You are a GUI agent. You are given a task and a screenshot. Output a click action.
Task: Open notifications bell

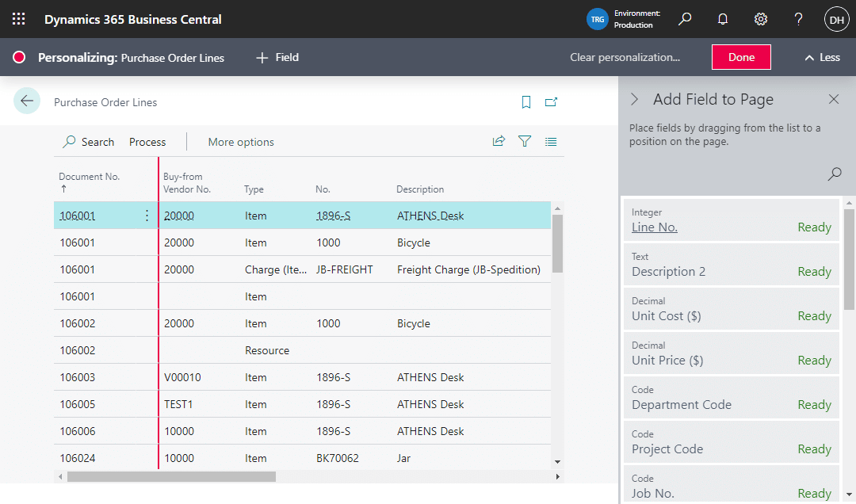tap(723, 19)
